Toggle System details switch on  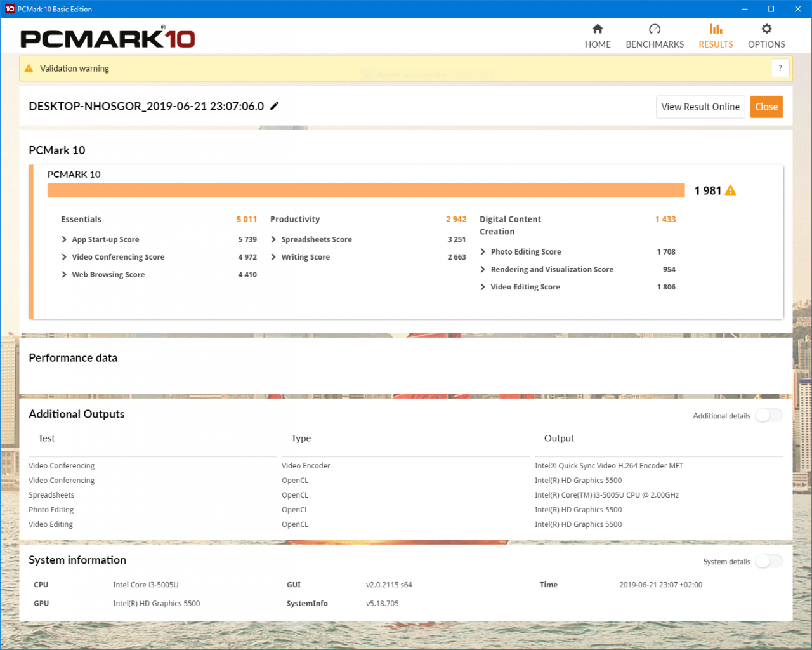[x=768, y=561]
